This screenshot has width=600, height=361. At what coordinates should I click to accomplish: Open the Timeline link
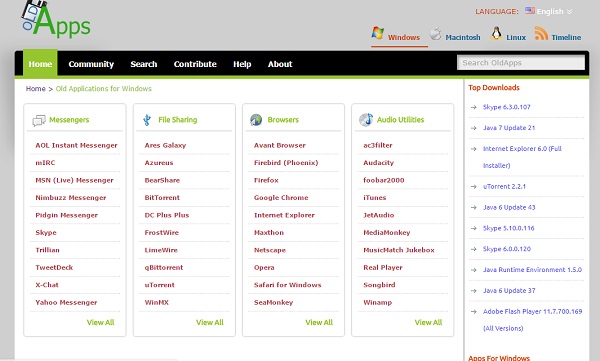[x=566, y=37]
